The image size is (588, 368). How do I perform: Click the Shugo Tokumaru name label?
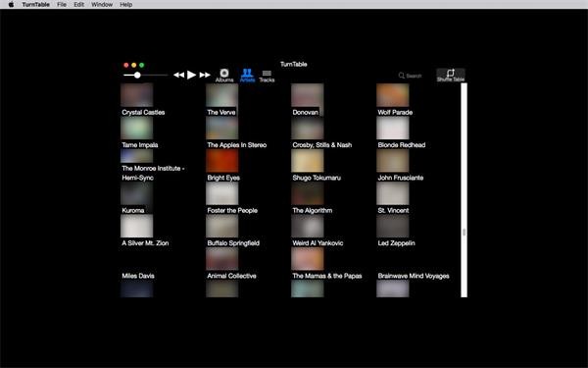(x=317, y=178)
